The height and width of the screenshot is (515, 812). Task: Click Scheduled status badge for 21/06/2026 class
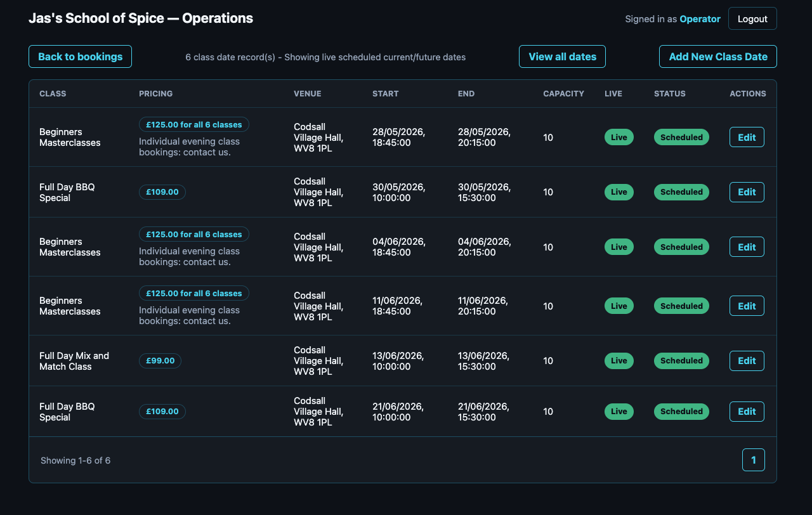(681, 412)
